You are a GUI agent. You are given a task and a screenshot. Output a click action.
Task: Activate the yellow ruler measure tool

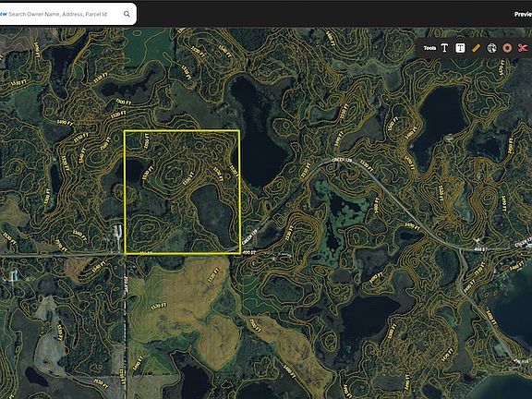coord(476,48)
